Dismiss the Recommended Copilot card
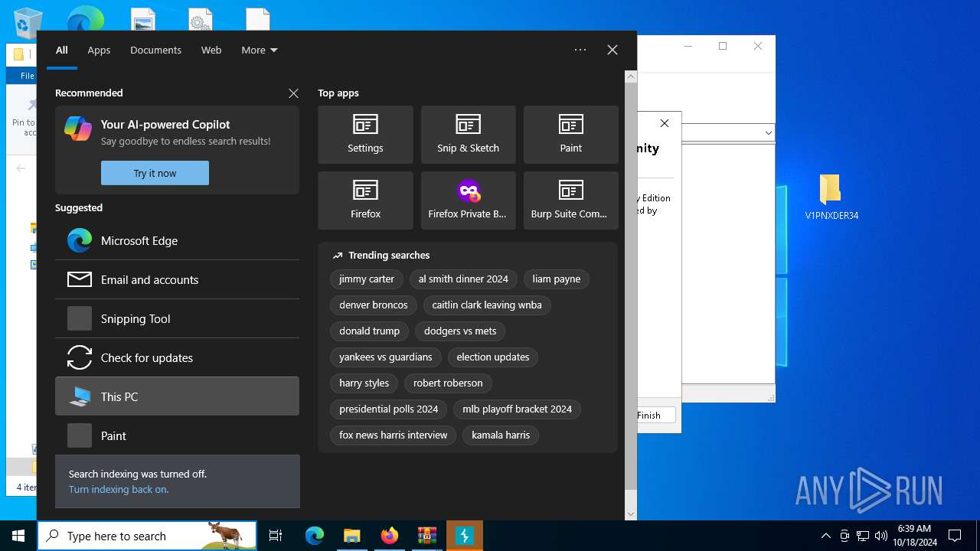Viewport: 980px width, 551px height. click(x=293, y=93)
